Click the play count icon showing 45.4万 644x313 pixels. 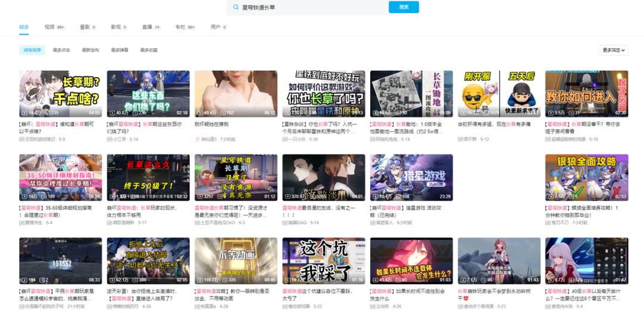click(376, 280)
